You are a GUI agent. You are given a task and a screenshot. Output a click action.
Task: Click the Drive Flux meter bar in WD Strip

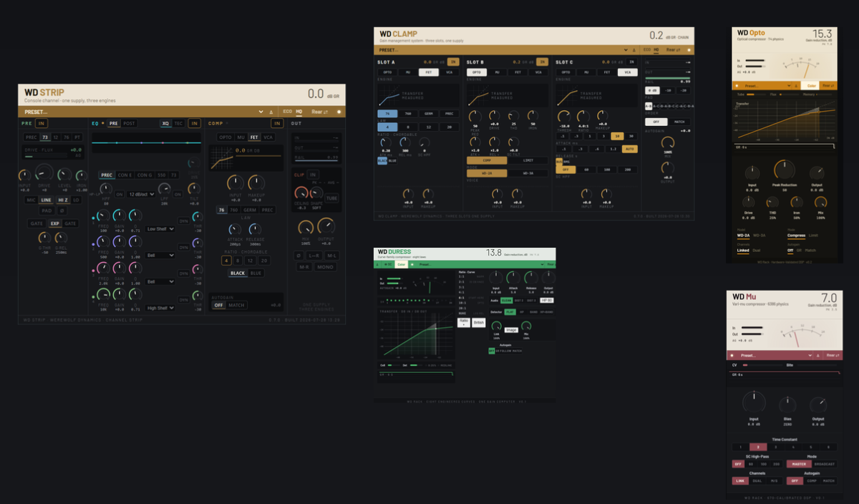point(46,156)
